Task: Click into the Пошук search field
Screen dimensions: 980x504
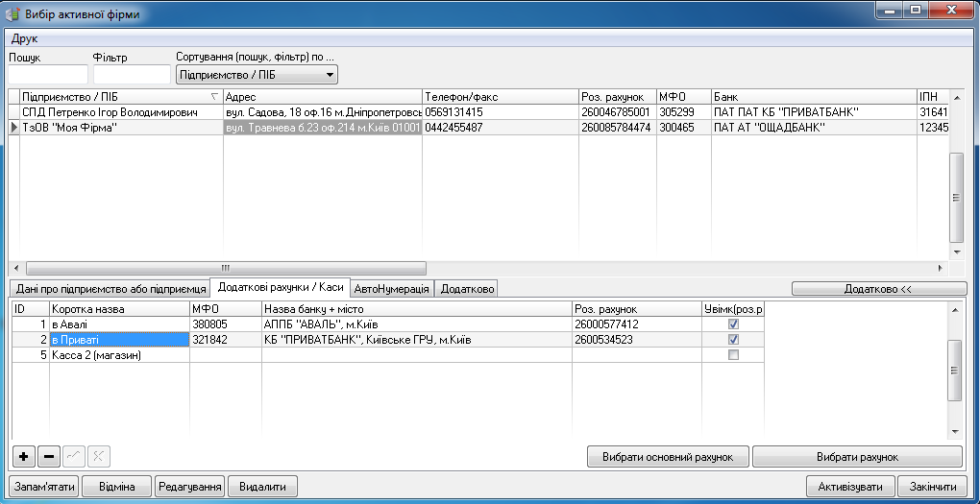Action: 47,75
